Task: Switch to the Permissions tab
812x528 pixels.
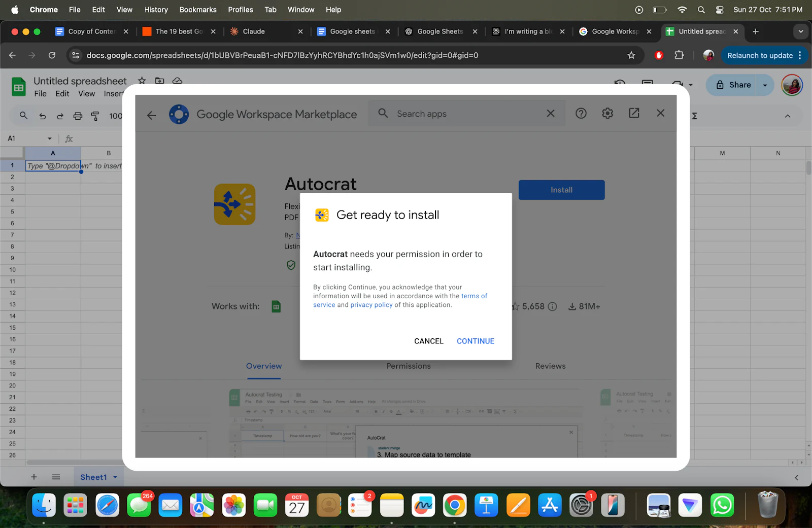Action: tap(409, 366)
